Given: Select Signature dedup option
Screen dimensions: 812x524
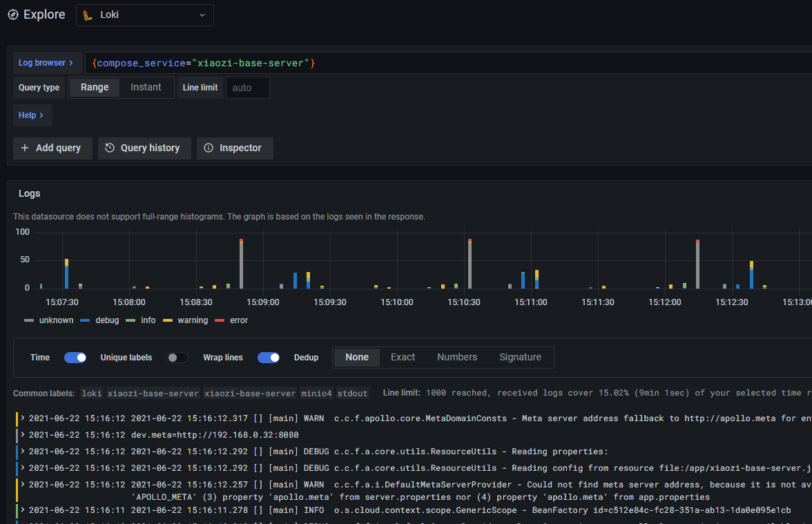Looking at the screenshot, I should pos(520,358).
